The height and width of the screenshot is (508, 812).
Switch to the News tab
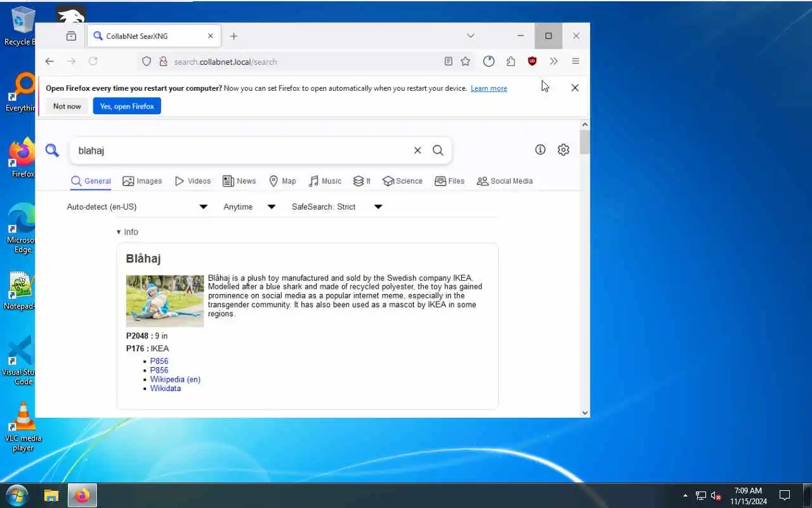239,181
